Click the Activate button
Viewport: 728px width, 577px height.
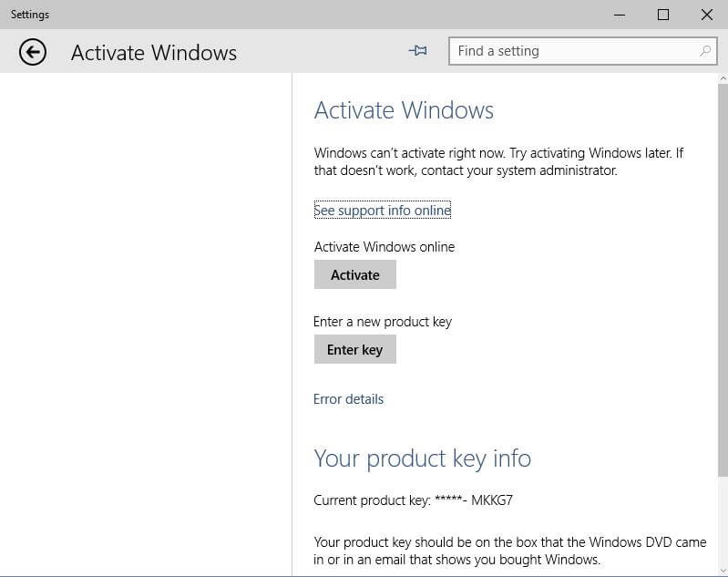tap(355, 274)
